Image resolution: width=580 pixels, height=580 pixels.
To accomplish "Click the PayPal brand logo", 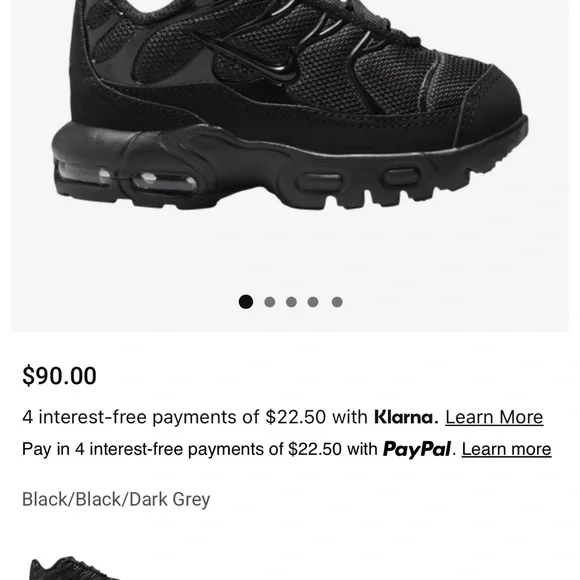I will (417, 450).
